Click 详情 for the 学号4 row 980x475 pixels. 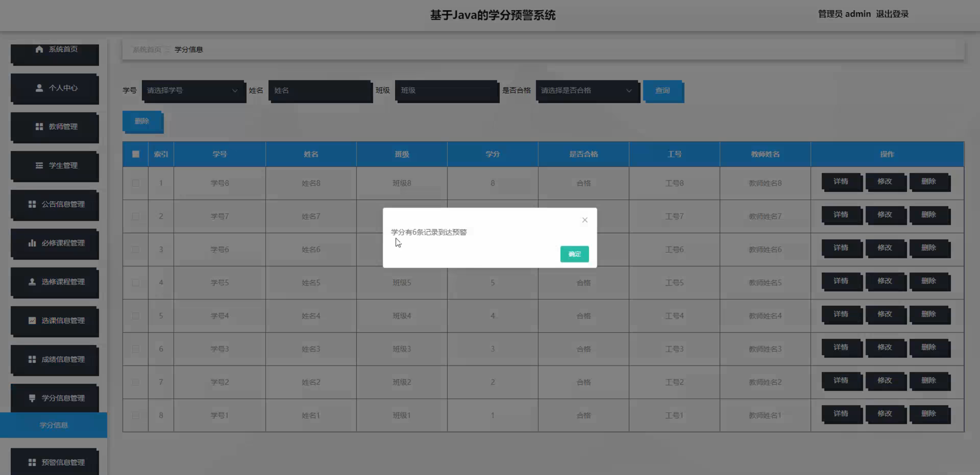pyautogui.click(x=841, y=314)
